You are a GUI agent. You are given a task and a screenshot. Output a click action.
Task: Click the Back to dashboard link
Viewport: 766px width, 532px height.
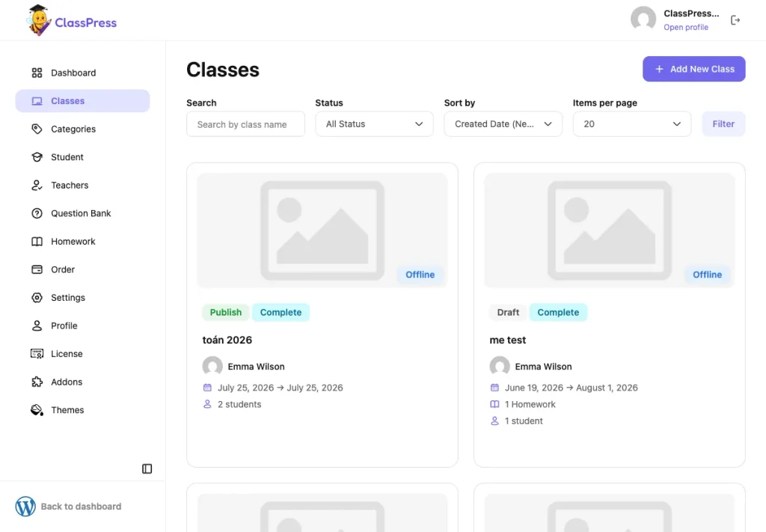pyautogui.click(x=81, y=507)
